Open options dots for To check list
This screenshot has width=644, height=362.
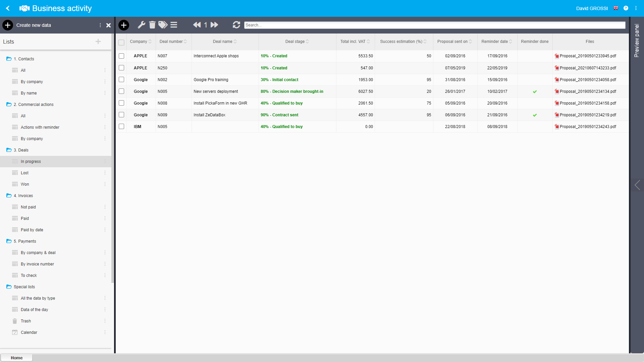pos(105,276)
